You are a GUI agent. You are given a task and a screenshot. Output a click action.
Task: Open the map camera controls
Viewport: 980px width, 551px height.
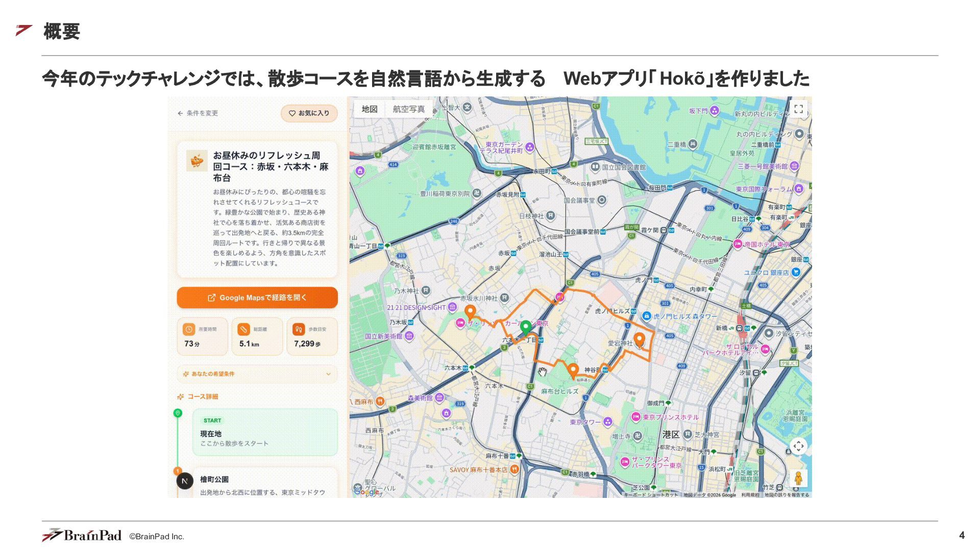click(799, 446)
